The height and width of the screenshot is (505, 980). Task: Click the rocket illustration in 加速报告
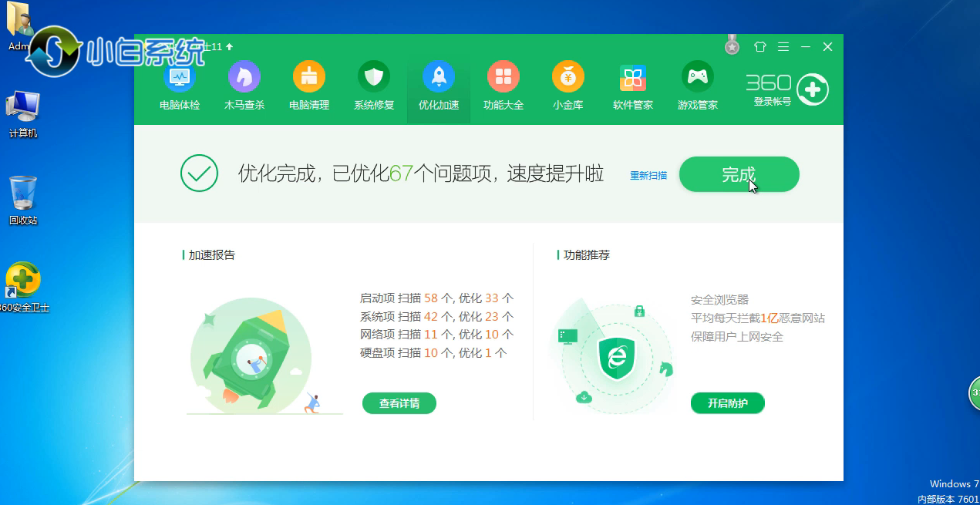pos(251,357)
